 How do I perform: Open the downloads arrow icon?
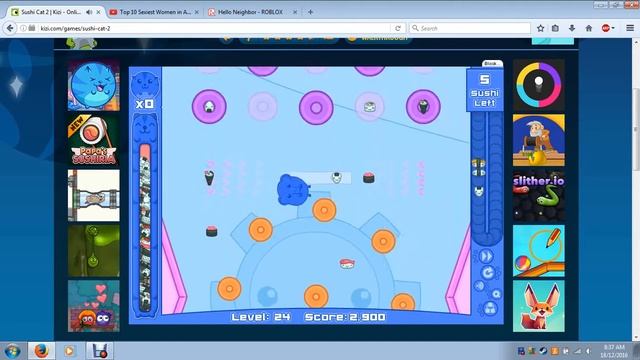572,28
